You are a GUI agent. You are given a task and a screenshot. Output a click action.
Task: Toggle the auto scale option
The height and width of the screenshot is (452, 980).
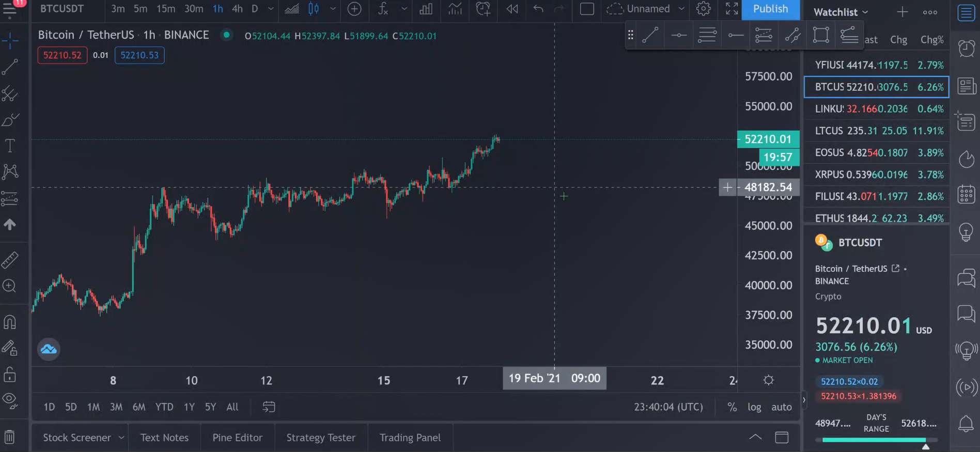pyautogui.click(x=782, y=407)
